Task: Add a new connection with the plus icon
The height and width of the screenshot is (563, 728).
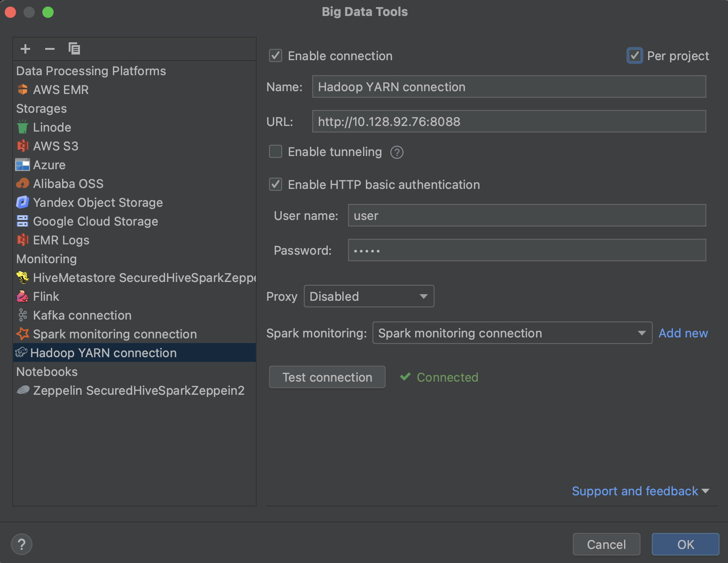Action: pos(25,48)
